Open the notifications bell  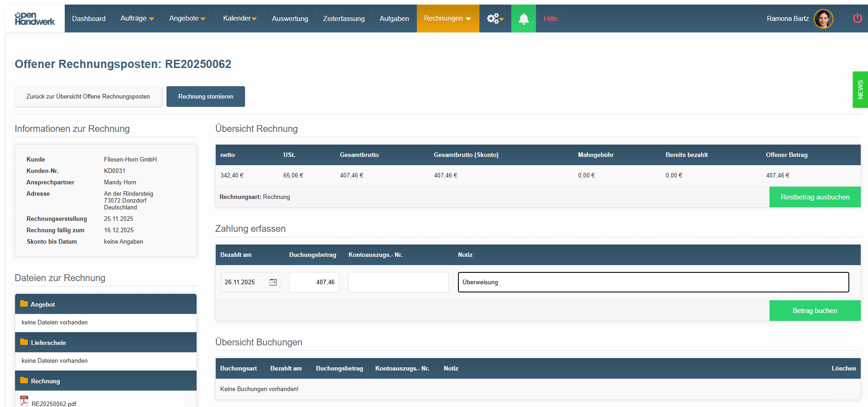click(524, 19)
